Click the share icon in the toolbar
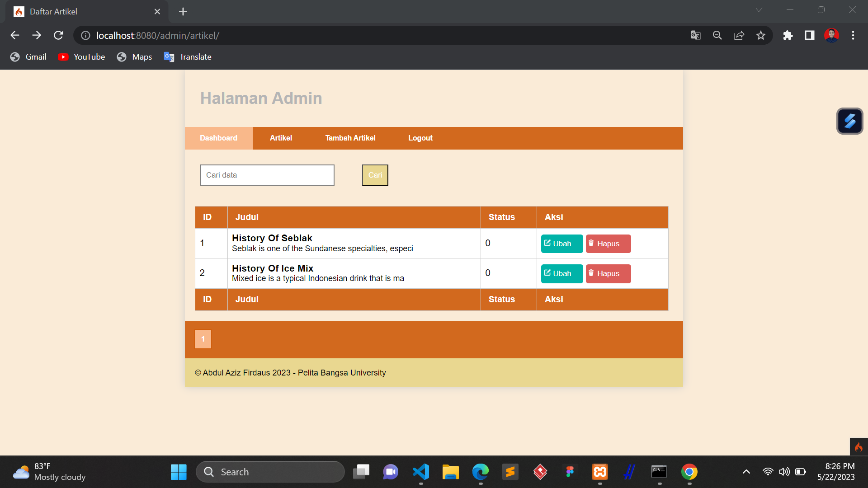The width and height of the screenshot is (868, 488). [739, 35]
